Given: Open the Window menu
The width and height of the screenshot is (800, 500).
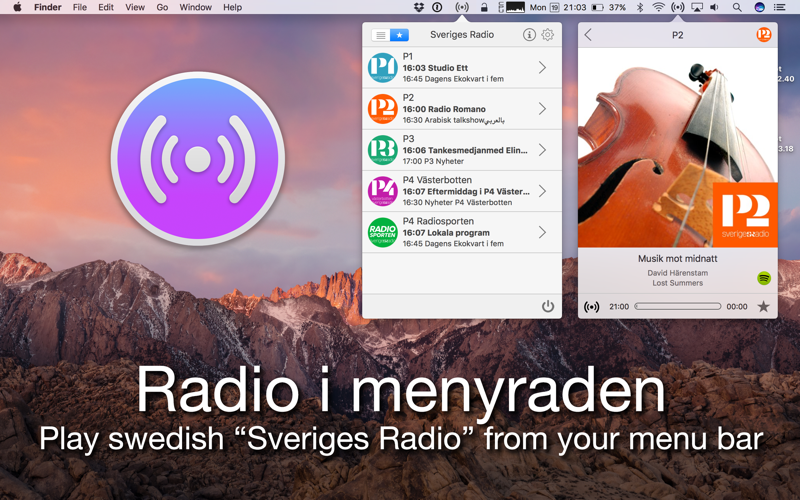Looking at the screenshot, I should tap(195, 7).
